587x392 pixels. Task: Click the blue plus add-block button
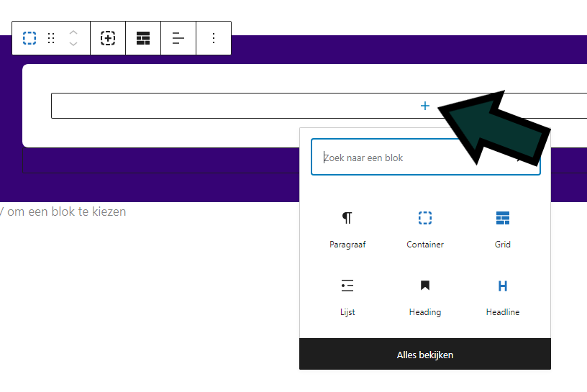coord(425,106)
